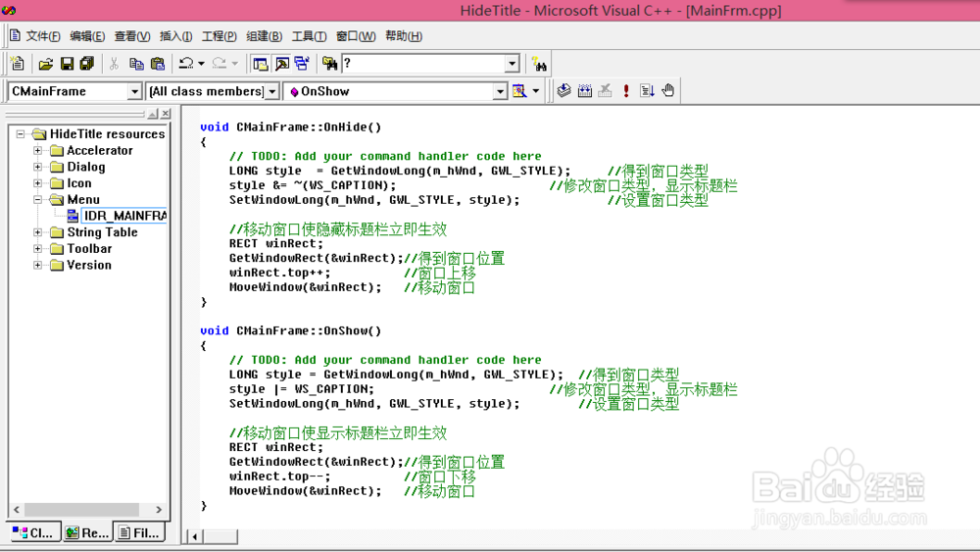Open the OnShow members dropdown
Screen dimensions: 980x552
(x=500, y=92)
